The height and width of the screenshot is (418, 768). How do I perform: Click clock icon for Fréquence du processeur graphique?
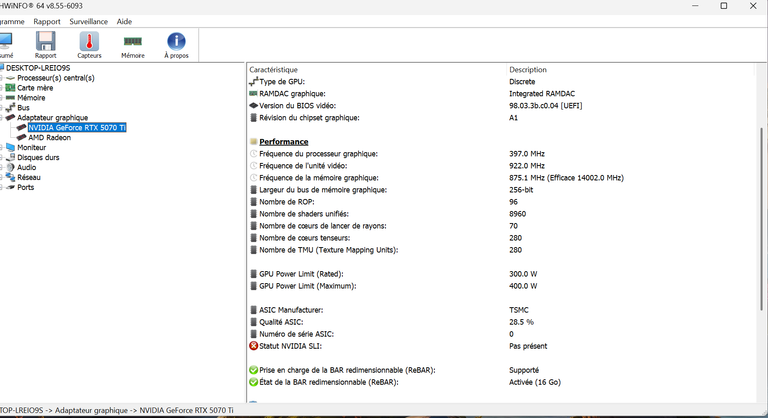coord(253,154)
